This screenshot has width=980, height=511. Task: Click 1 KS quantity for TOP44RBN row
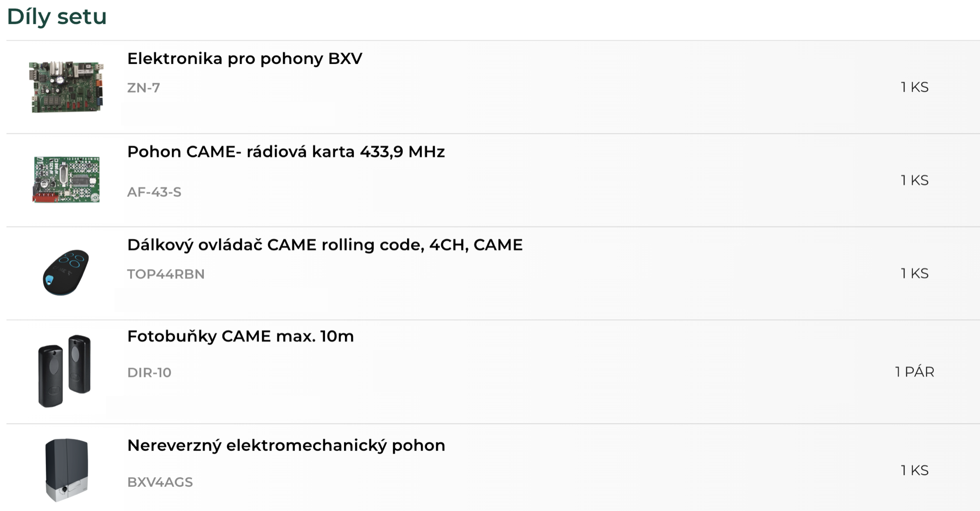tap(915, 274)
